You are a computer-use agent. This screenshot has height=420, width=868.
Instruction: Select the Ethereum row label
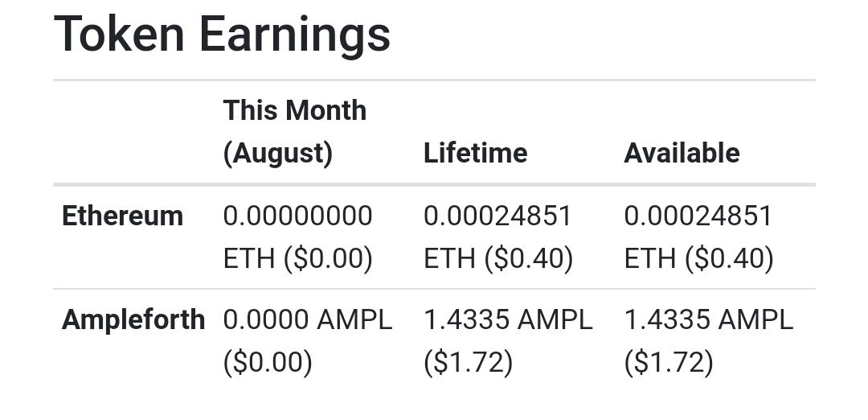click(x=122, y=216)
